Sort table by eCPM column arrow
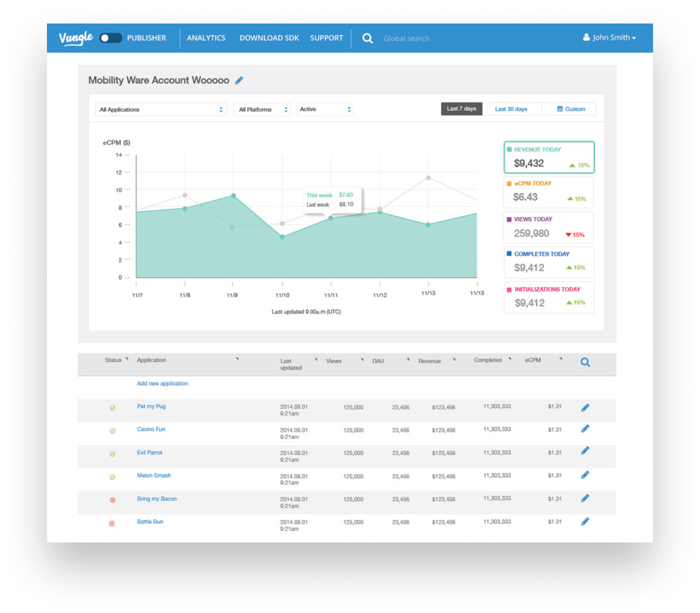700x613 pixels. pyautogui.click(x=560, y=359)
